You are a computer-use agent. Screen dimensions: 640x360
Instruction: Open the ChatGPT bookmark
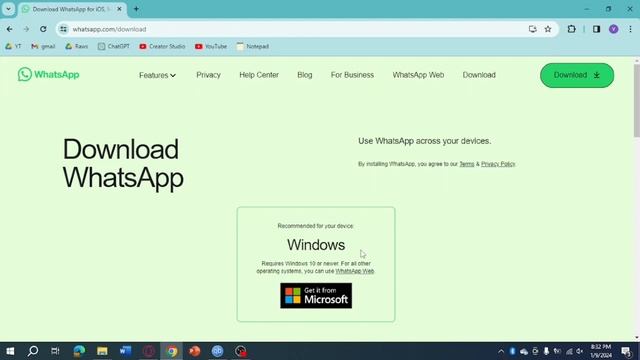[113, 47]
